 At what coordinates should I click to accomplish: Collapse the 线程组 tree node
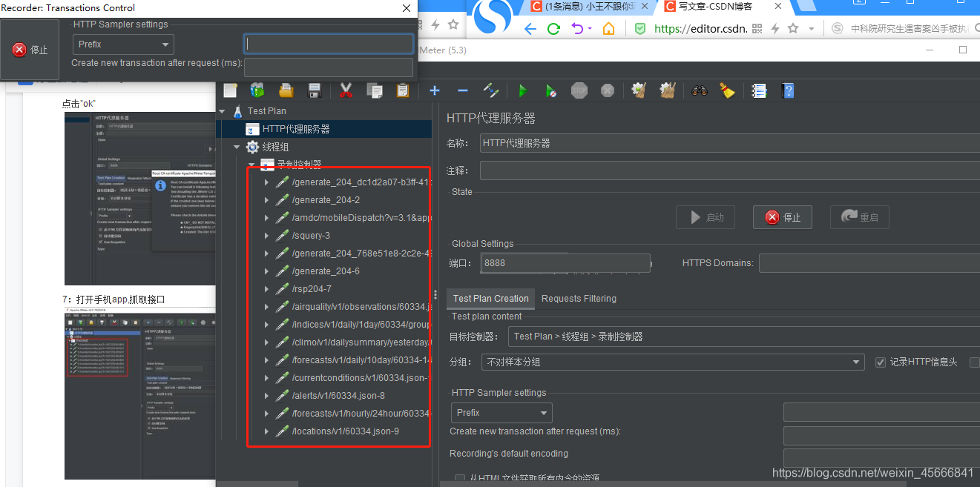(237, 147)
